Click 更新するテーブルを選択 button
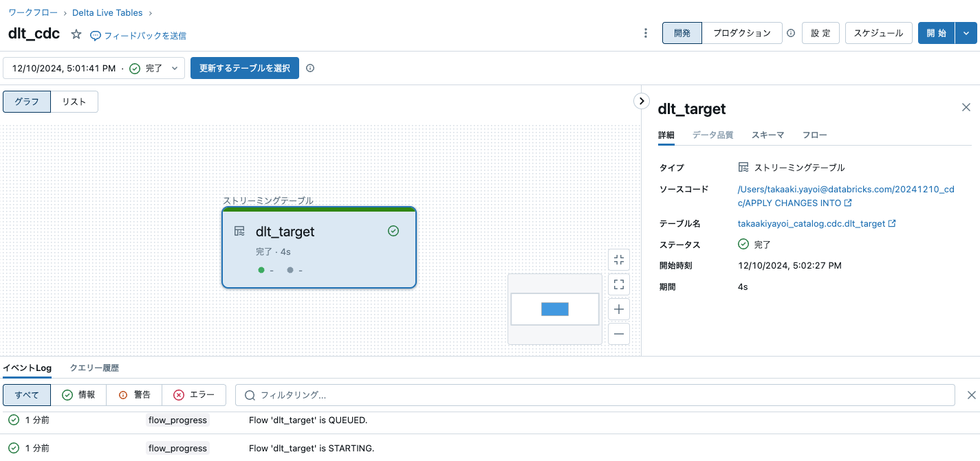The width and height of the screenshot is (980, 461). point(245,68)
